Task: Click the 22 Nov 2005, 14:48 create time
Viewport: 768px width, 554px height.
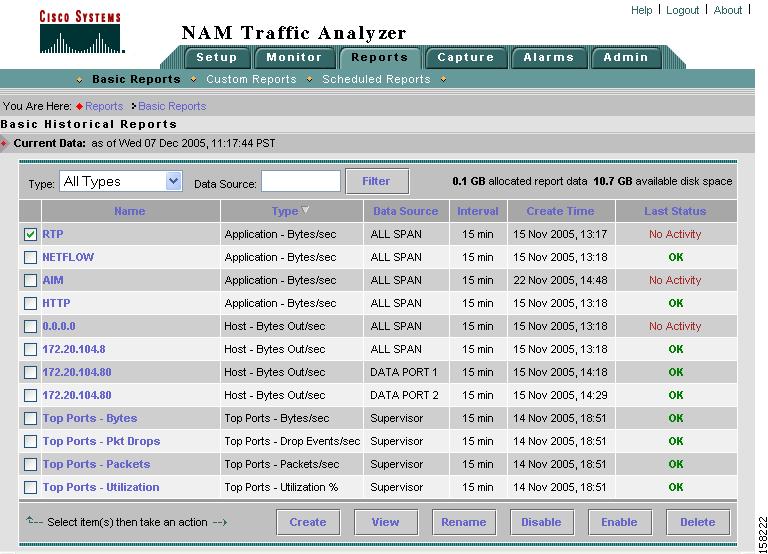Action: coord(560,280)
